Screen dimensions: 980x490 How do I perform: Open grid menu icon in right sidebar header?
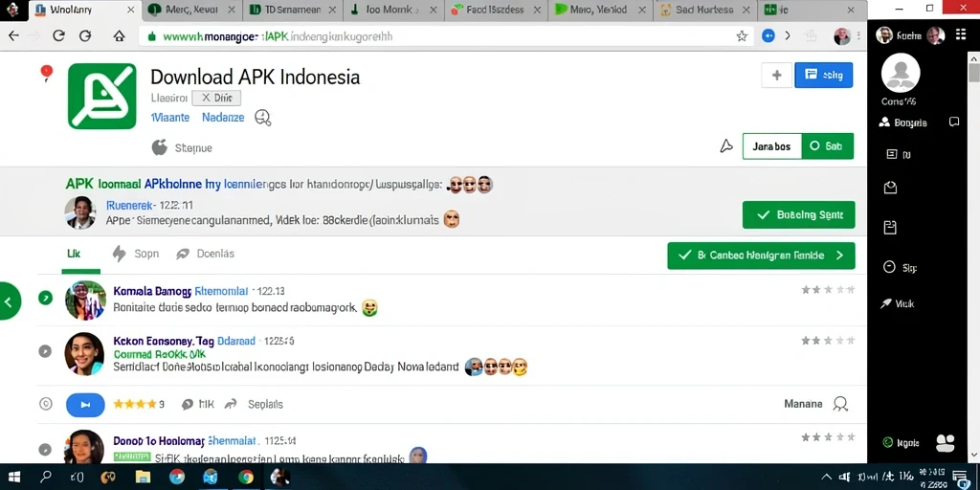coord(961,34)
